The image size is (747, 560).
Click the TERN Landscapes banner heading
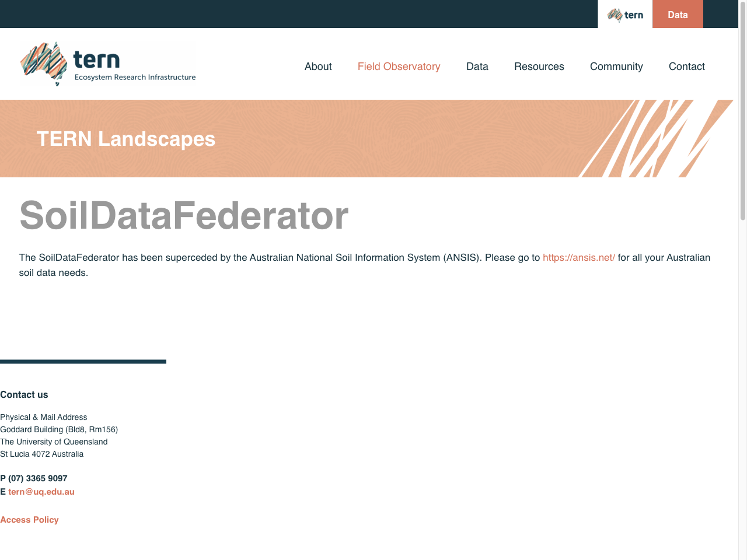click(125, 139)
